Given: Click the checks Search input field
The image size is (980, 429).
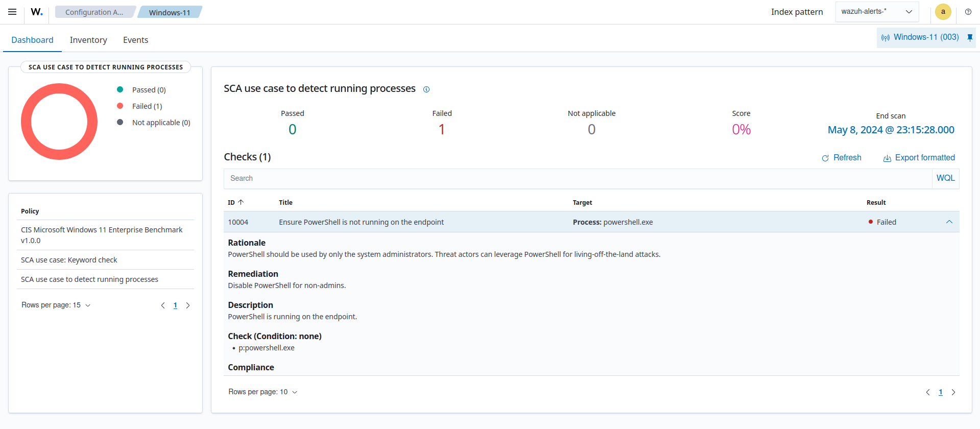Looking at the screenshot, I should coord(577,178).
